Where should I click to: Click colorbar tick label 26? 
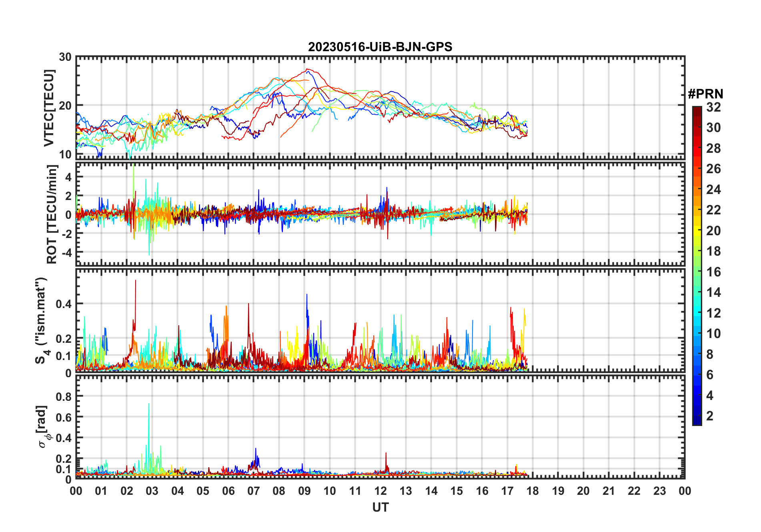coord(713,169)
